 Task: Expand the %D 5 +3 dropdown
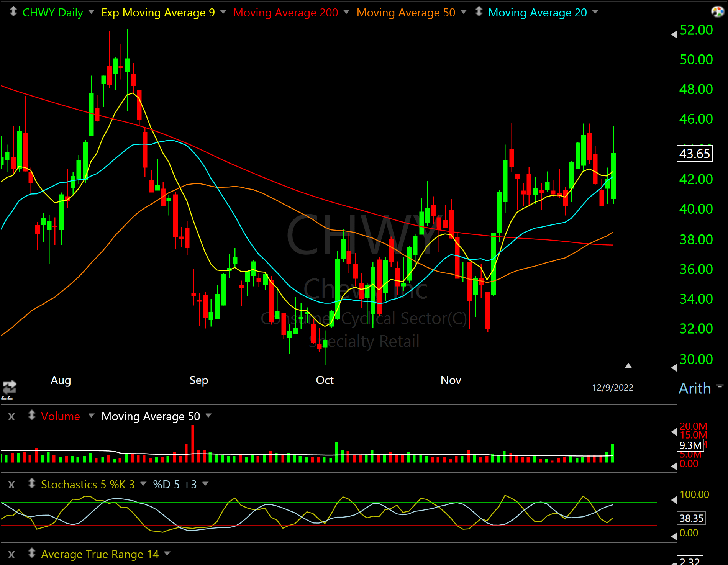[205, 484]
